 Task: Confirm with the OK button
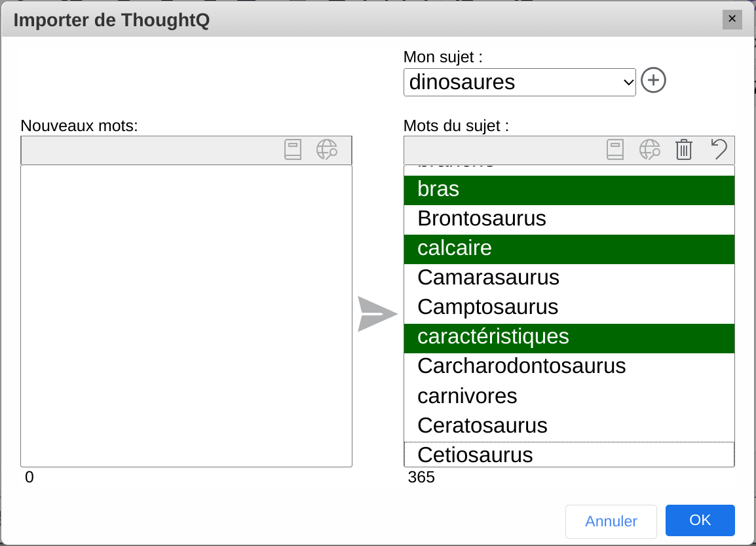coord(700,520)
